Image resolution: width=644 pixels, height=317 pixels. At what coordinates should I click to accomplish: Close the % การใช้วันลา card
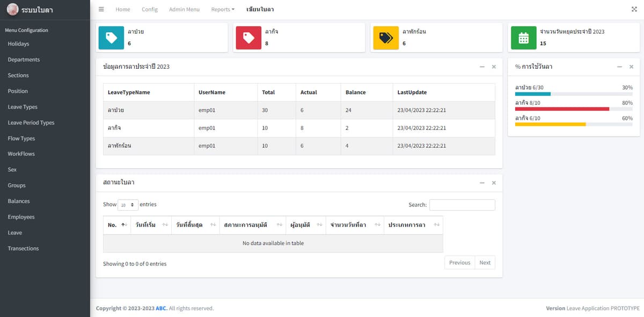631,67
